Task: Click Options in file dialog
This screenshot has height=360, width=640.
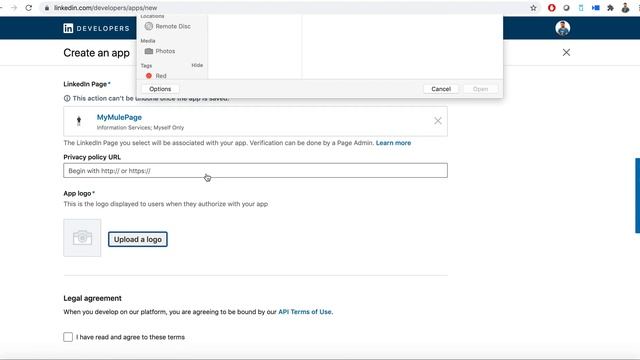Action: point(160,89)
